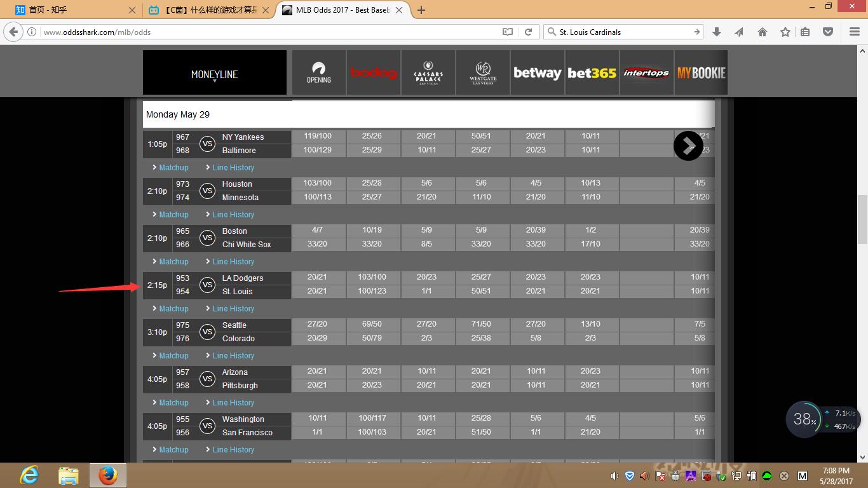Expand Line History for Seattle vs Colorado
Screen dimensions: 868x488
(x=233, y=356)
